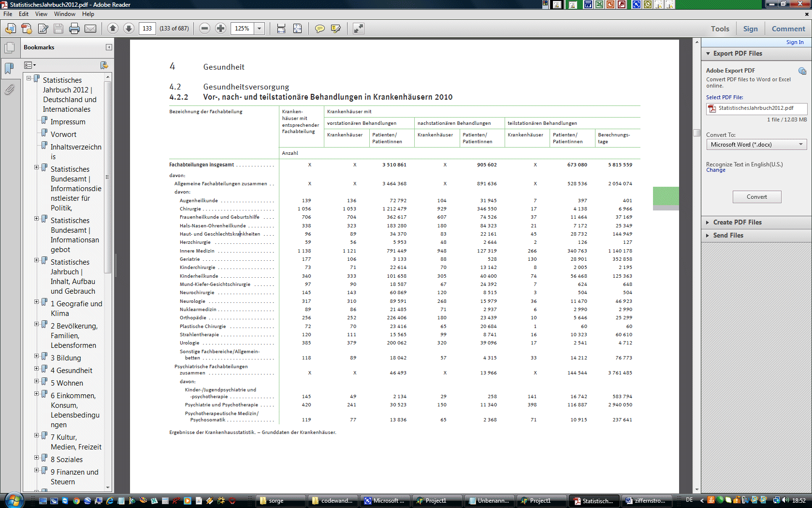Collapse the Bookmarks navigation pane arrow
812x508 pixels.
pyautogui.click(x=109, y=47)
